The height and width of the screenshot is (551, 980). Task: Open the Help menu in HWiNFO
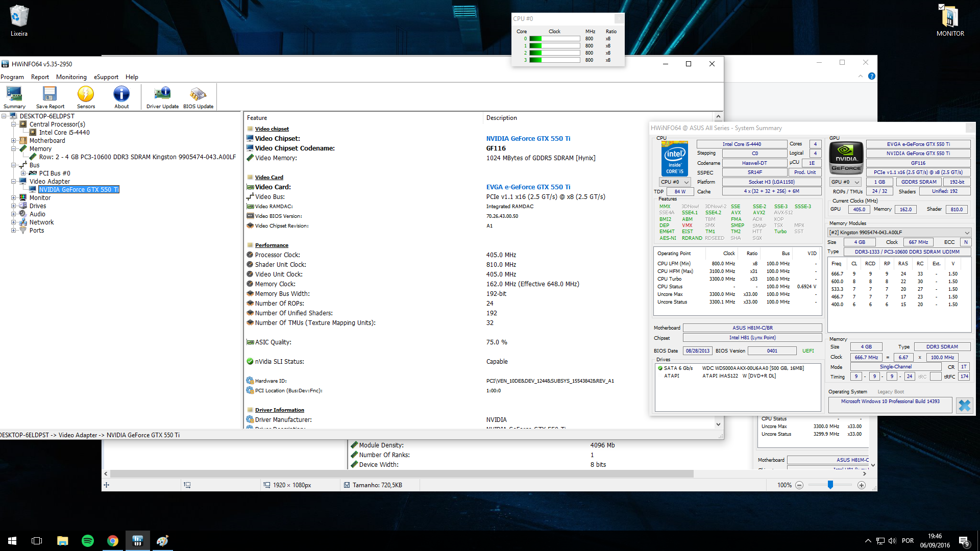(x=132, y=77)
